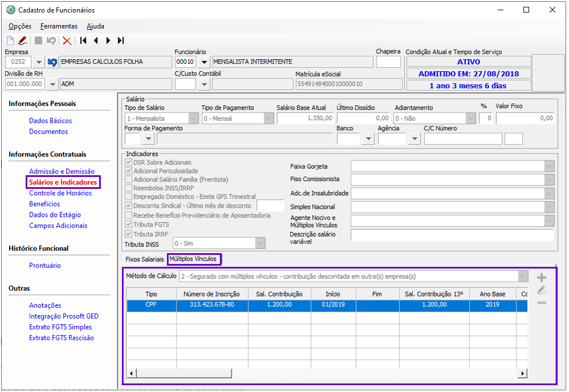Click the new record page icon

(x=10, y=40)
